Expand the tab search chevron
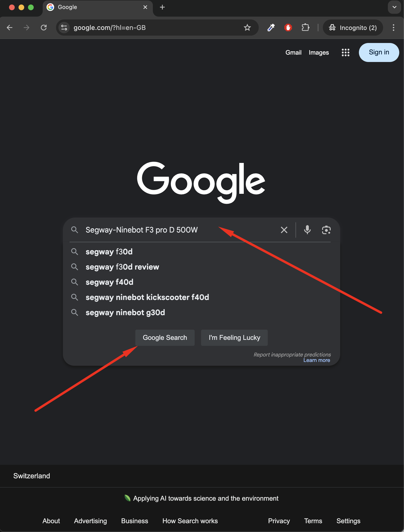This screenshot has height=532, width=404. point(394,7)
